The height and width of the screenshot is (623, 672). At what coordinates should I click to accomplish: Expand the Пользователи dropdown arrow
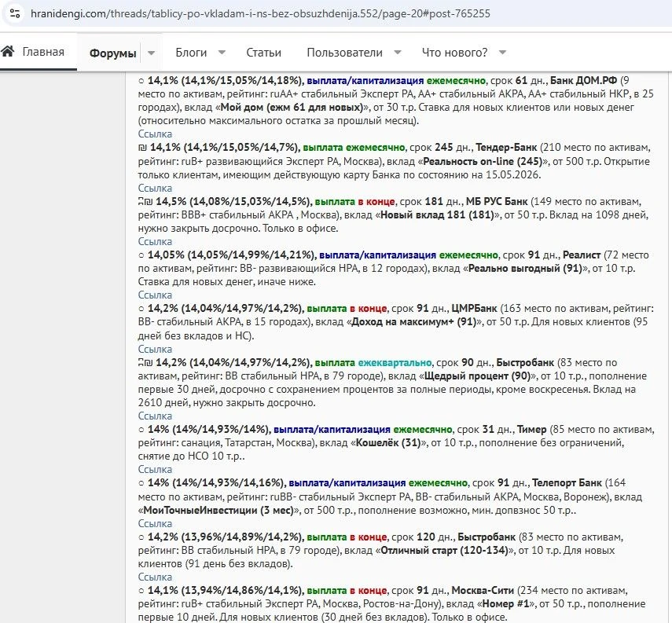[397, 53]
